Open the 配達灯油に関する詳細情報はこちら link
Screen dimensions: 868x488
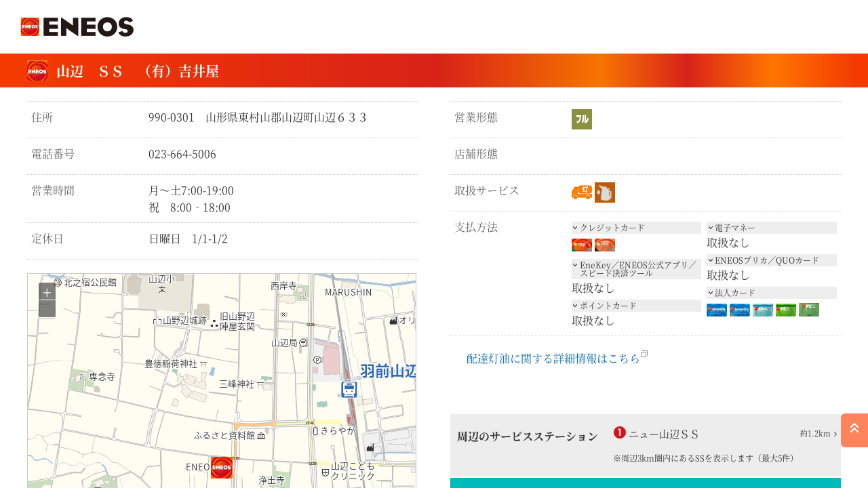553,359
